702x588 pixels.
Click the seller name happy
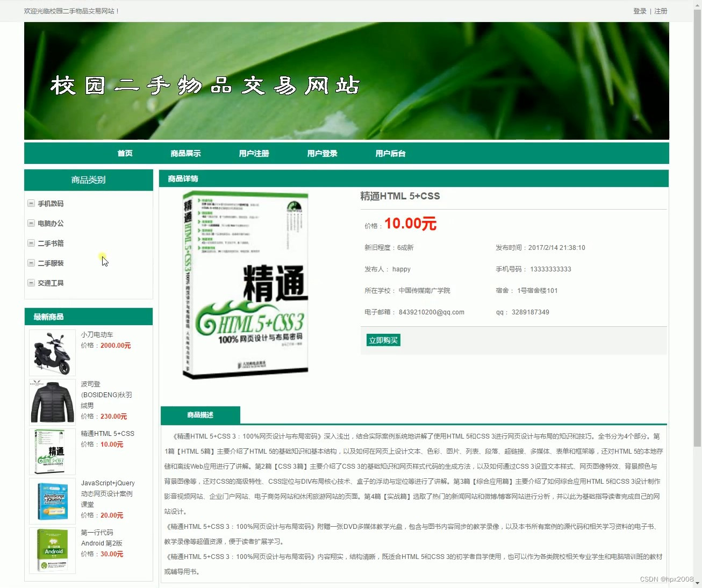[401, 269]
